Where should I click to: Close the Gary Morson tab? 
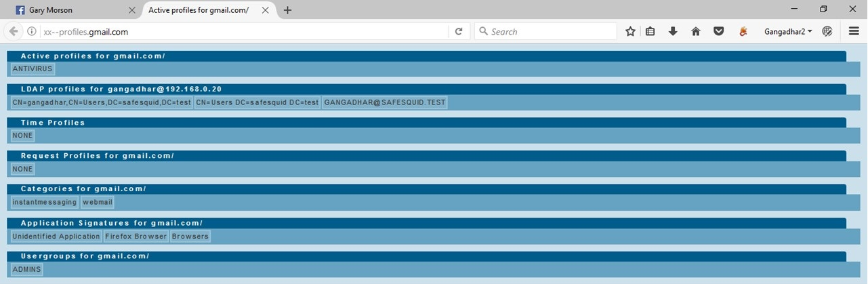click(x=131, y=10)
